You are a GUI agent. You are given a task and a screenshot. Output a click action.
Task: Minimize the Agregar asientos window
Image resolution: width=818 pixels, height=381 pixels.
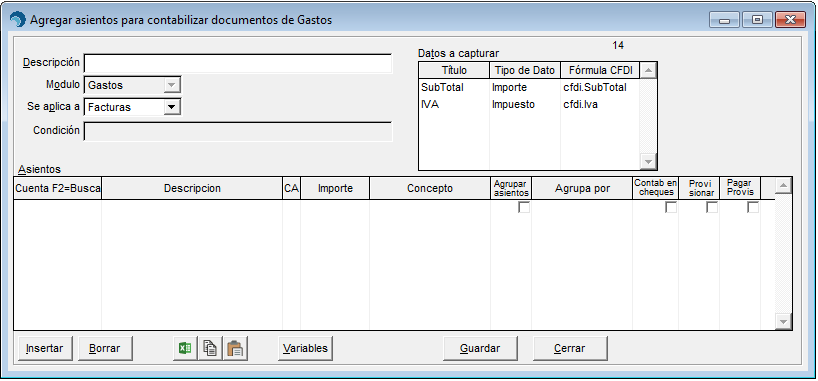click(x=725, y=20)
